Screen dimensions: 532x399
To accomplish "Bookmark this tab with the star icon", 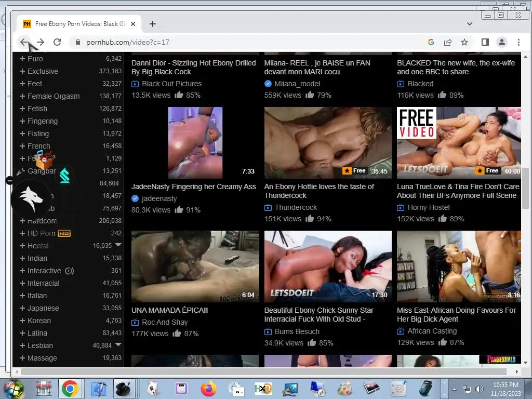I will pos(464,42).
